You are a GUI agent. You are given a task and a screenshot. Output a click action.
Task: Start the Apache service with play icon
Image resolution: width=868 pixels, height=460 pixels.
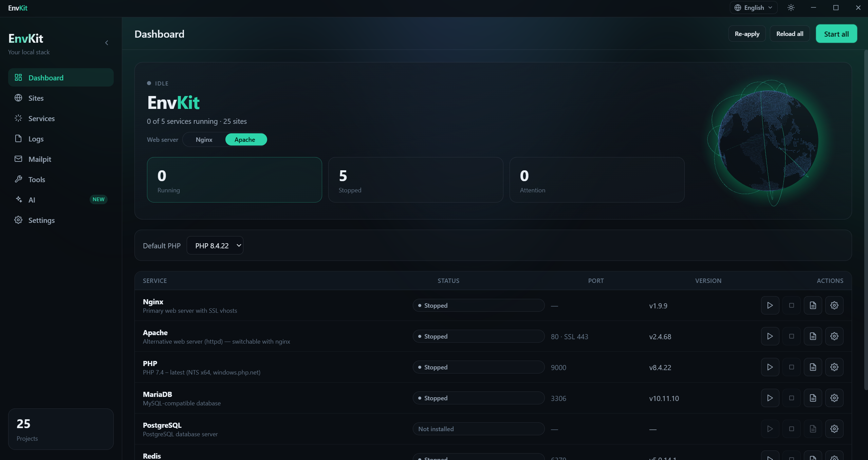(x=770, y=336)
